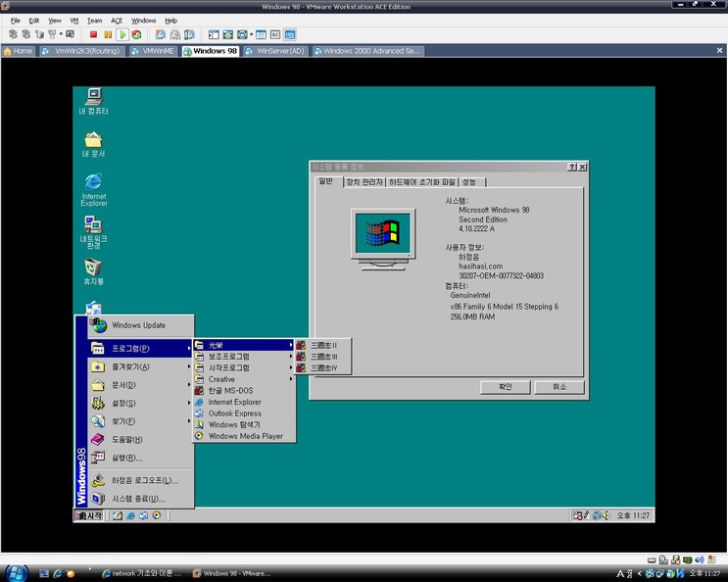Screen dimensions: 728x582
Task: Launch Internet Explorer from the Programs submenu
Action: 244,402
